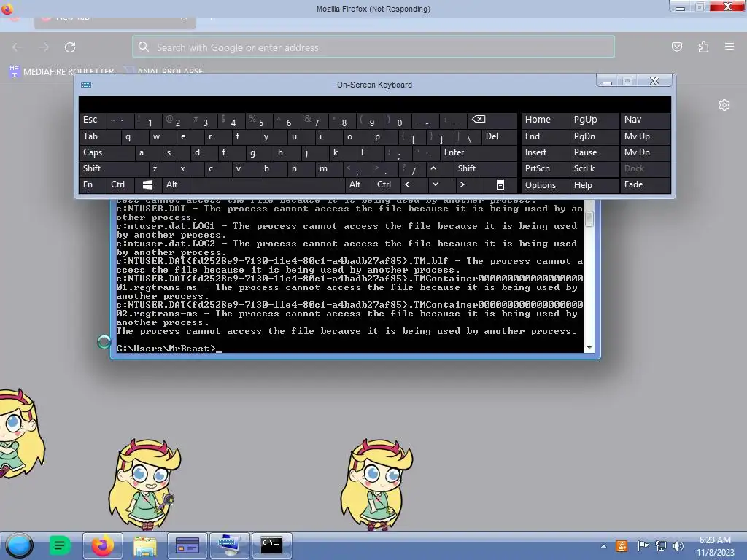Screen dimensions: 747x560
Task: Open the volume speaker tray icon
Action: click(x=678, y=546)
